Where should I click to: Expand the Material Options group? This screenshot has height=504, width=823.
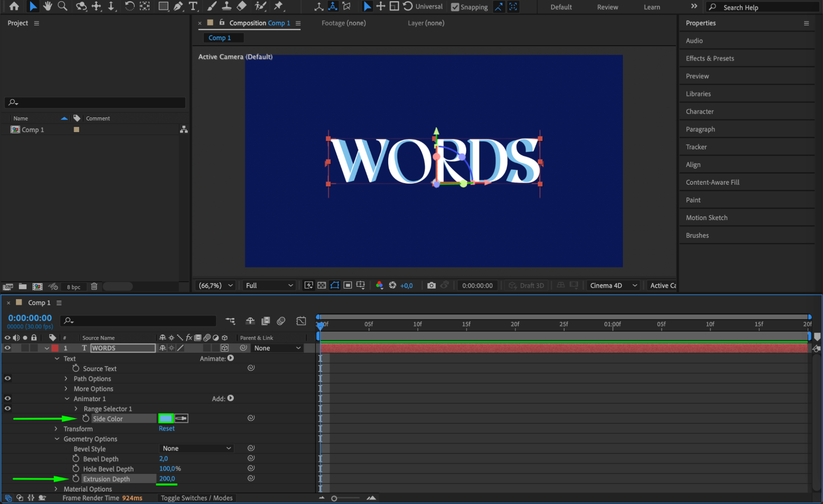[56, 489]
